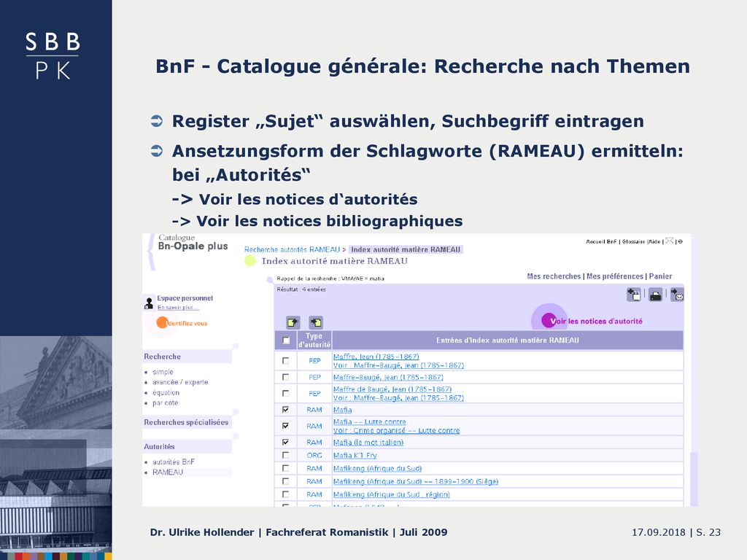The image size is (747, 560).
Task: Click the printer icon above results
Action: [x=656, y=295]
